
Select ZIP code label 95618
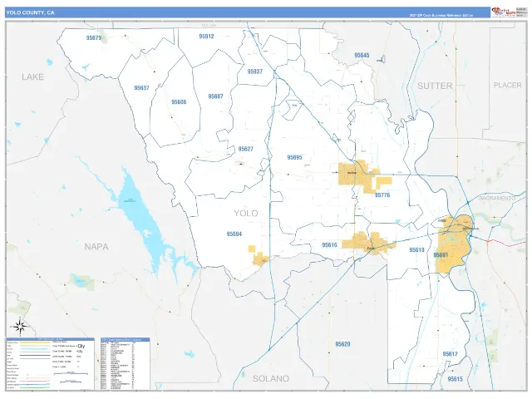pos(416,250)
